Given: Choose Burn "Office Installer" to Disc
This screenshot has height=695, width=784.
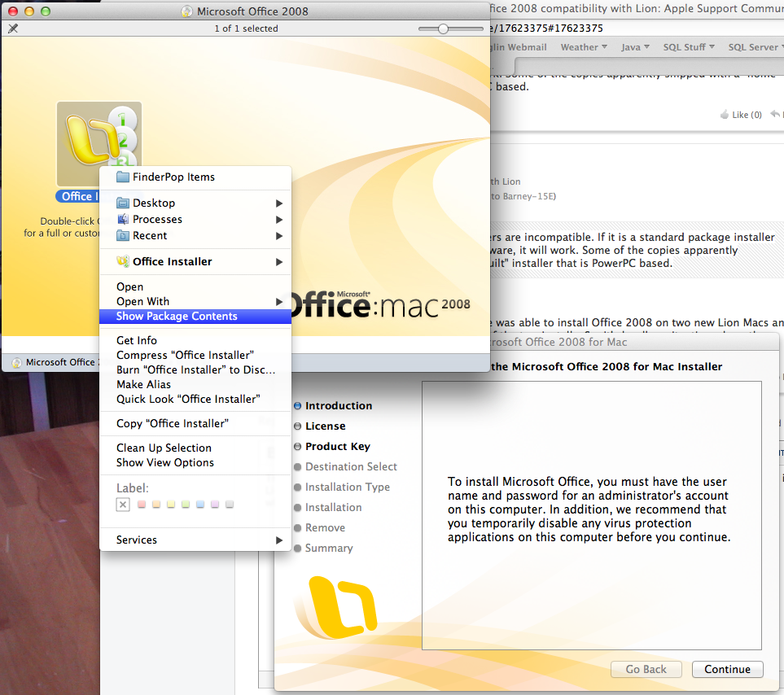Looking at the screenshot, I should click(195, 369).
